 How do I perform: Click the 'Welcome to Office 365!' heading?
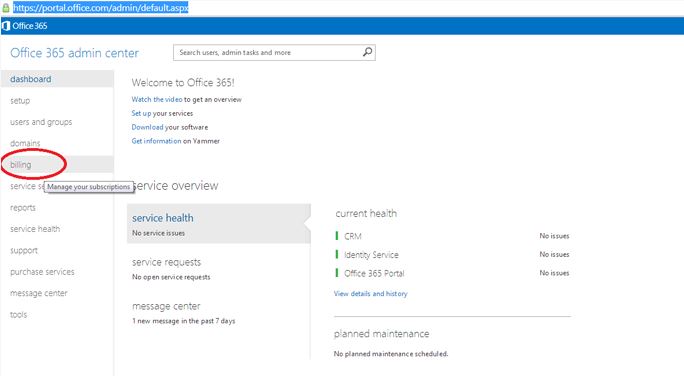[183, 82]
